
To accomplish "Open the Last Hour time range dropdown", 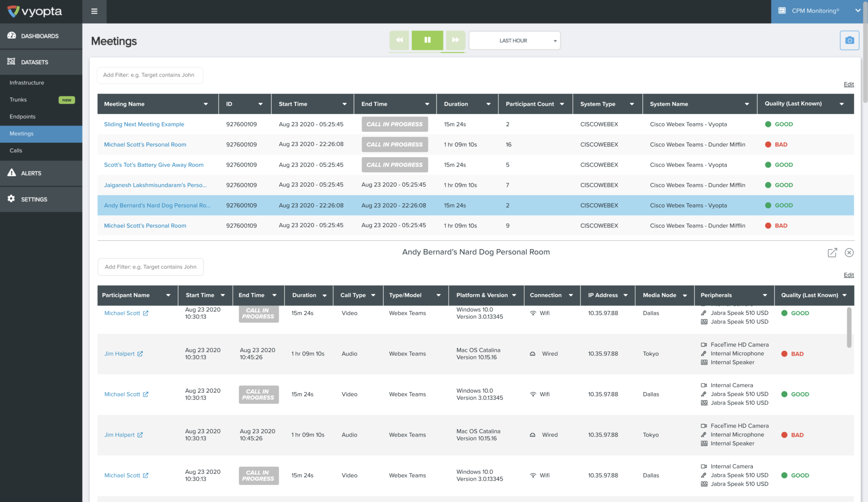I will point(515,40).
